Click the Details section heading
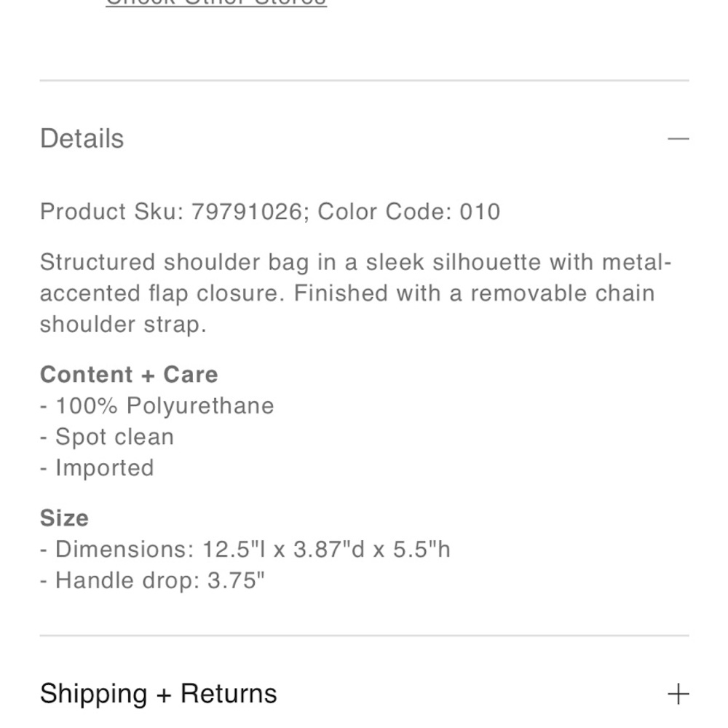The width and height of the screenshot is (728, 728). click(82, 138)
